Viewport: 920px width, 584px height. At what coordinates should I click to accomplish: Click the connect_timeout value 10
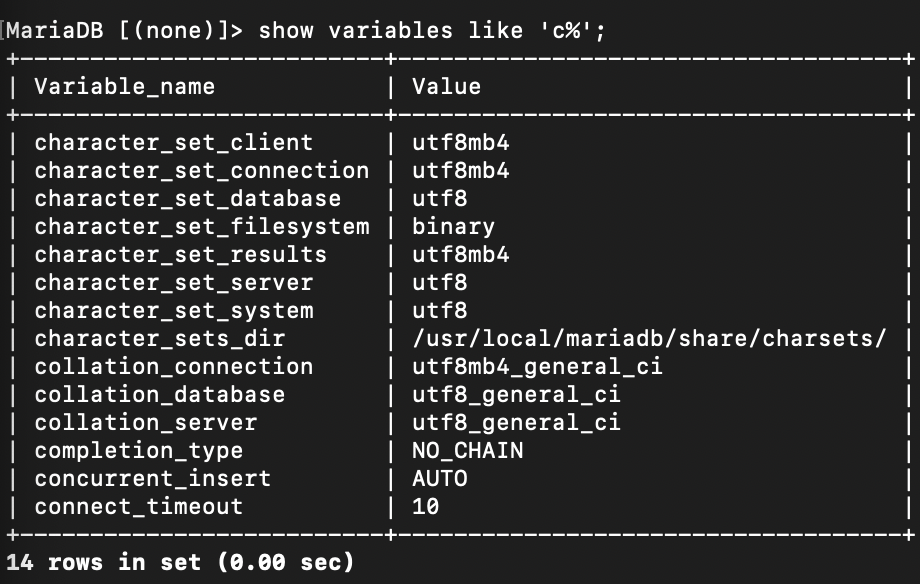pyautogui.click(x=425, y=507)
